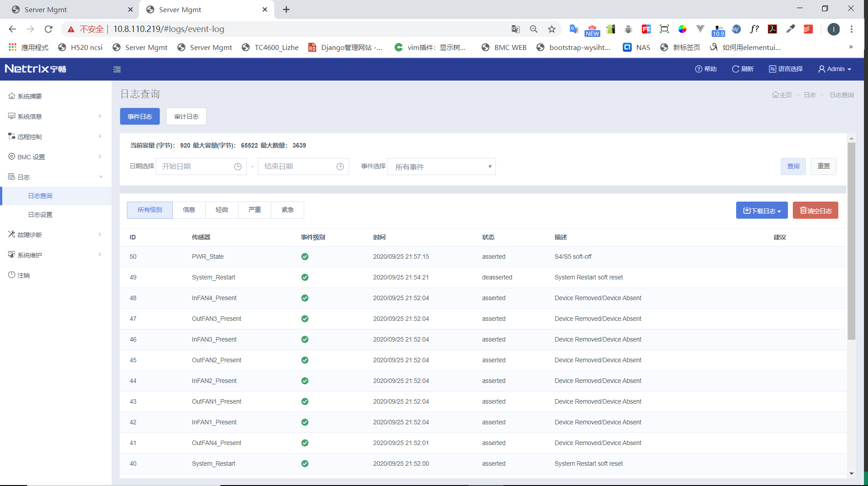This screenshot has width=868, height=486.
Task: Click the translate page icon in address bar
Action: click(516, 29)
